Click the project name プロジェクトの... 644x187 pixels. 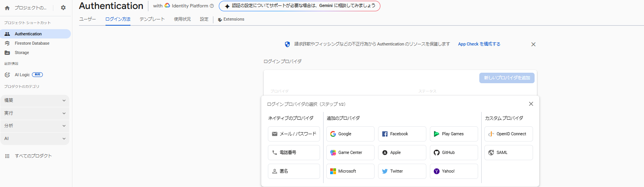click(x=31, y=8)
